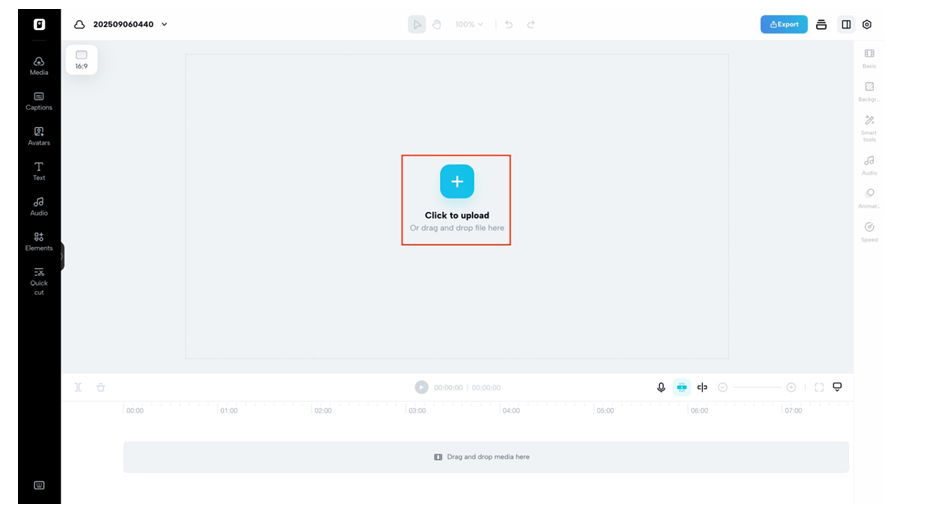
Task: Click the settings icon in top bar
Action: pyautogui.click(x=867, y=24)
